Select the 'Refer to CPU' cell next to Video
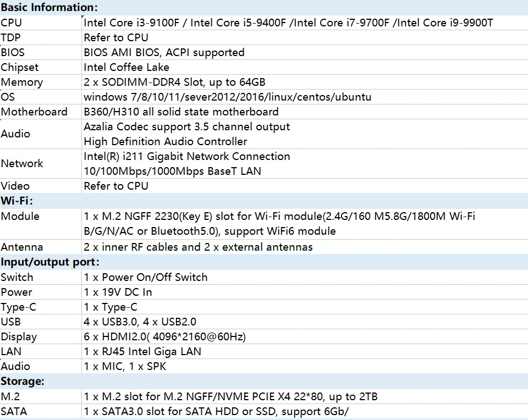Image resolution: width=528 pixels, height=420 pixels. click(x=305, y=186)
